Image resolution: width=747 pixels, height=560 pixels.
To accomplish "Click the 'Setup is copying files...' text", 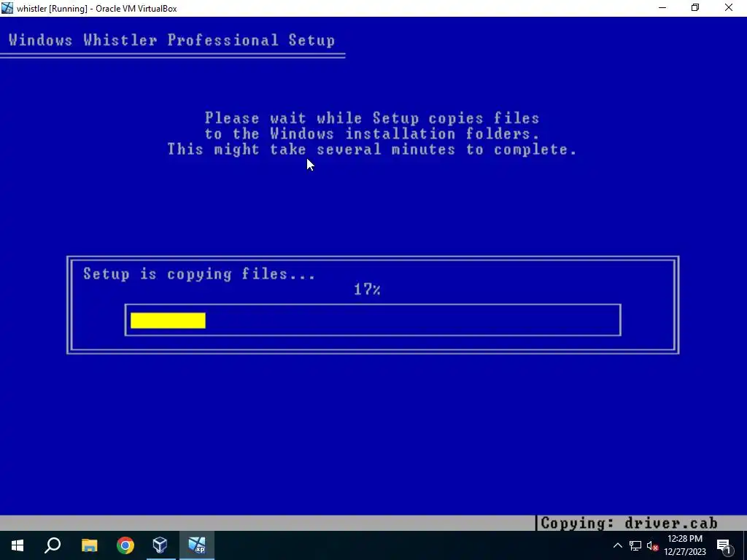I will click(x=199, y=274).
